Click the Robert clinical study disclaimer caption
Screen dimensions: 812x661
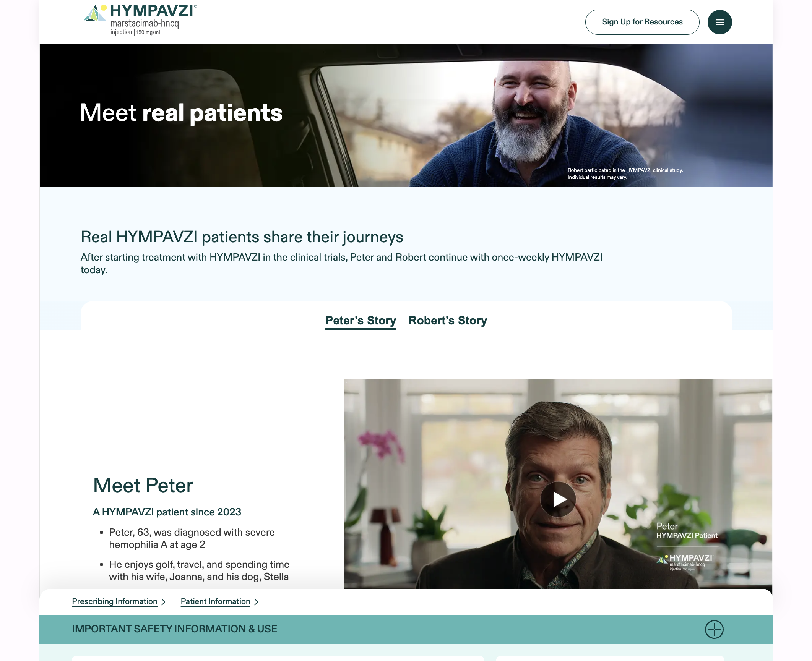click(625, 174)
